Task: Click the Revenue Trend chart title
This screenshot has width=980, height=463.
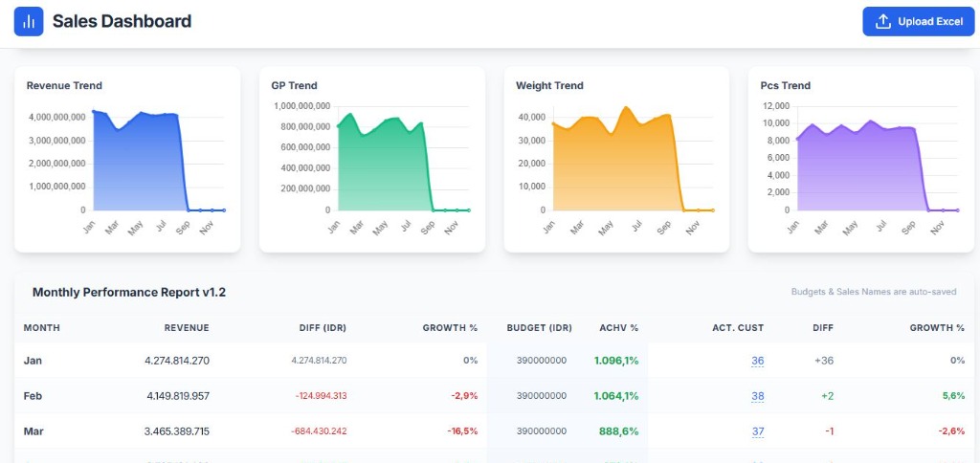Action: [64, 85]
